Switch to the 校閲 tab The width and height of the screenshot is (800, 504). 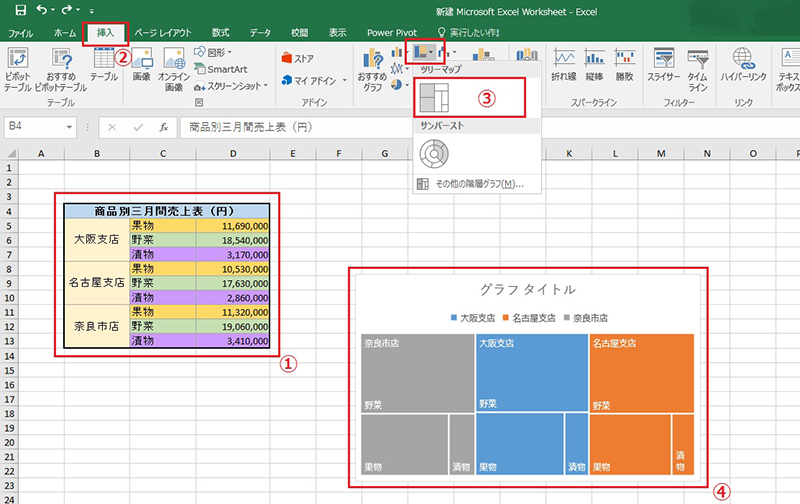(x=299, y=33)
